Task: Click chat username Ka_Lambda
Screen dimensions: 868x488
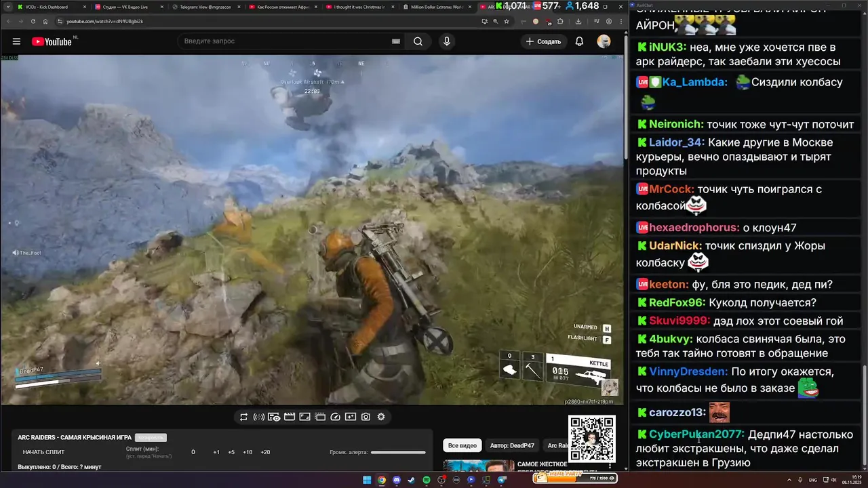Action: pos(695,82)
